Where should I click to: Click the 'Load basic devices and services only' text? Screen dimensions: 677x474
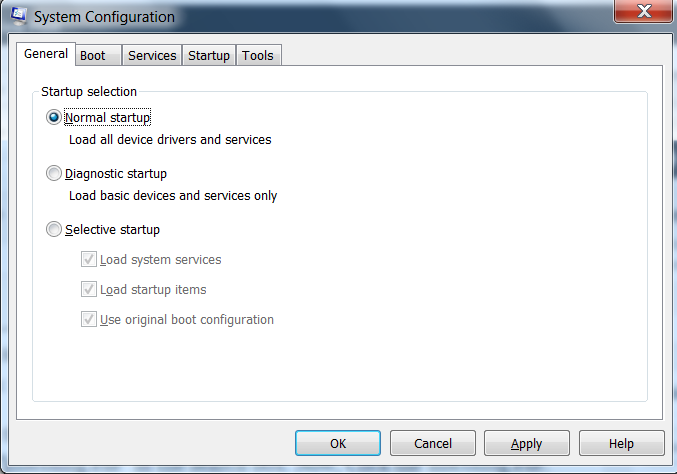(x=173, y=196)
